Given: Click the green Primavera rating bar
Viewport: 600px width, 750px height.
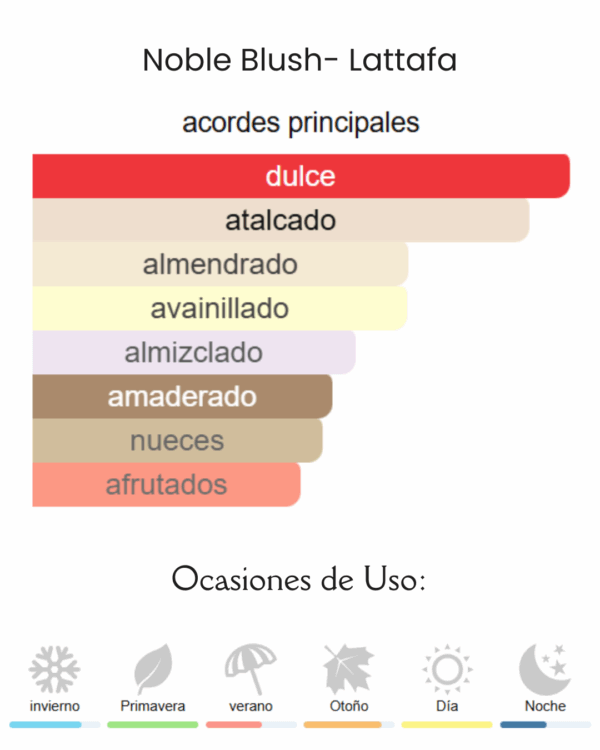Looking at the screenshot, I should (x=153, y=725).
